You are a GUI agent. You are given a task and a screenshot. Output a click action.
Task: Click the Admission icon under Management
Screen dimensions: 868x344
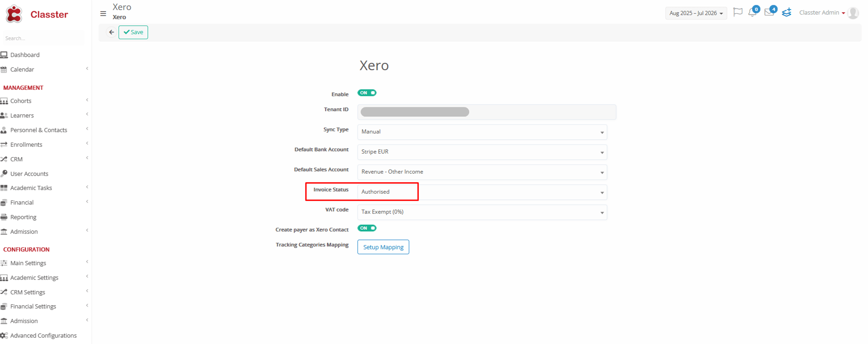click(4, 232)
